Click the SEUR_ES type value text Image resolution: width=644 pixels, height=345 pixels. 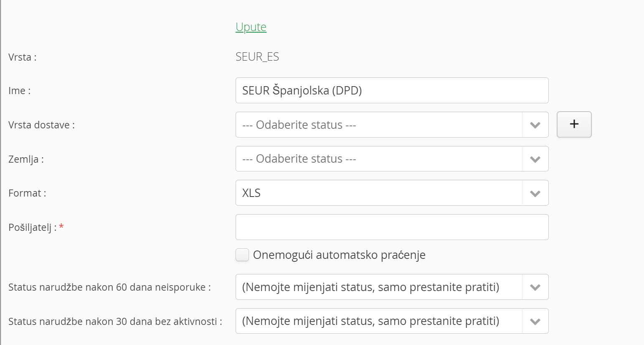257,57
